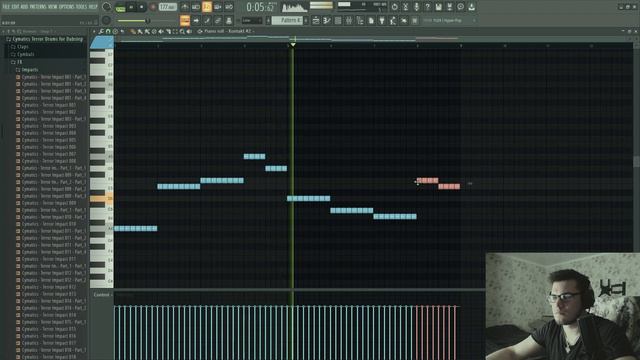This screenshot has height=360, width=640.
Task: Click the highlighted orange piano key
Action: point(102,198)
